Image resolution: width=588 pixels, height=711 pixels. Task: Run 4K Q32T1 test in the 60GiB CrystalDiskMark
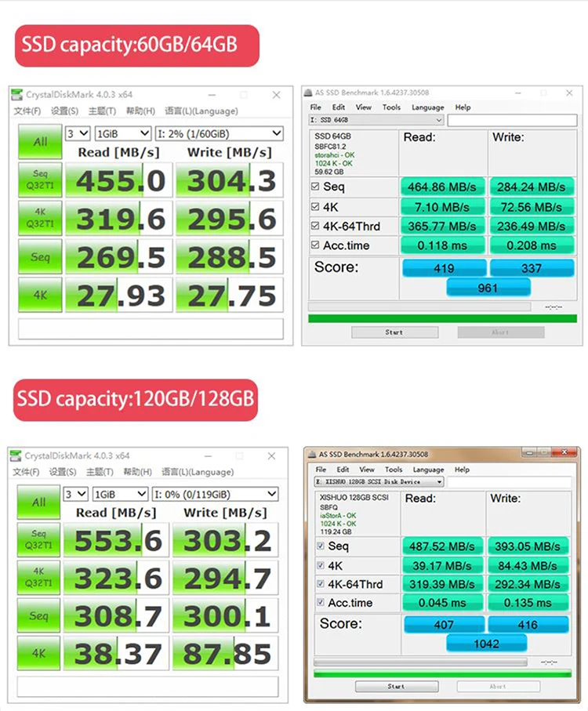[x=40, y=218]
